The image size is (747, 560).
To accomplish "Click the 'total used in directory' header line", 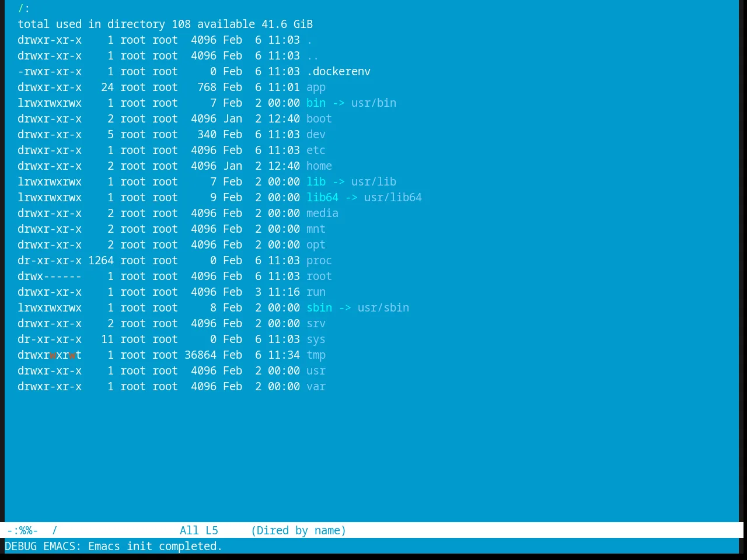I will [165, 24].
